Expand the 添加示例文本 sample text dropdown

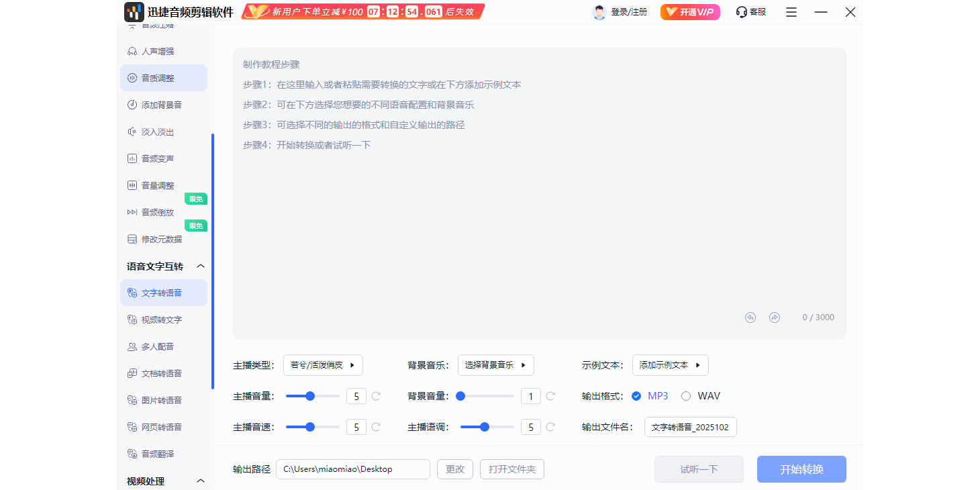coord(670,365)
